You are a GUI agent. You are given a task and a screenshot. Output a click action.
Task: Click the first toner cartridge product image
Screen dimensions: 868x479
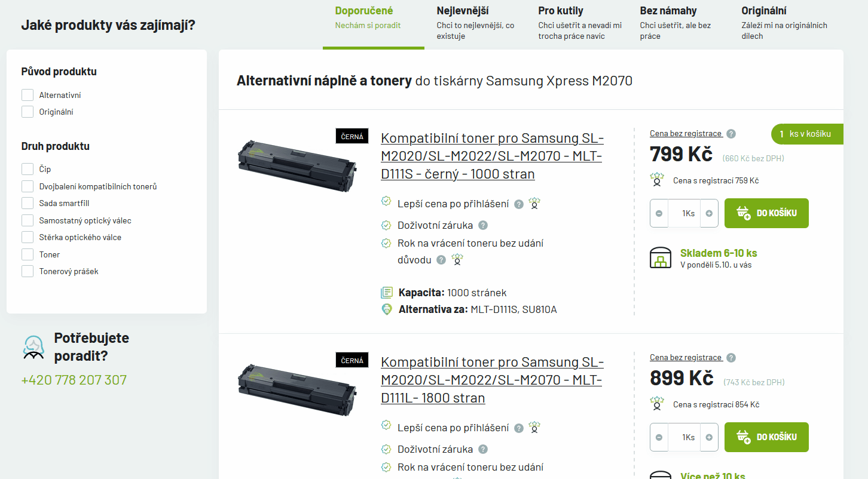297,162
